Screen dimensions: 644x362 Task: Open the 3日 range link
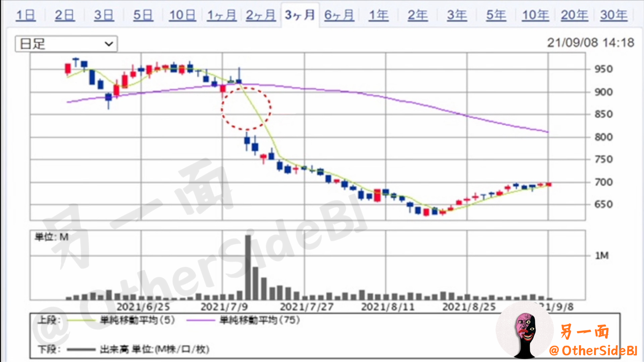click(x=104, y=15)
